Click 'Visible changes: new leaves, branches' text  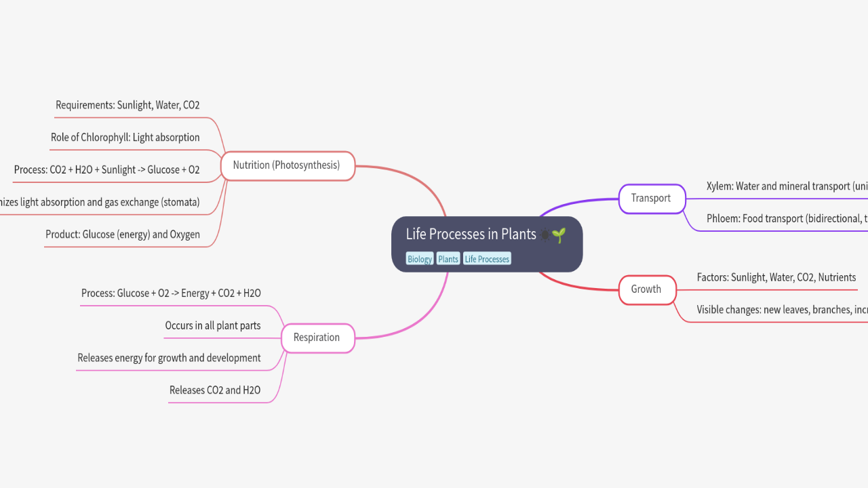pos(782,310)
